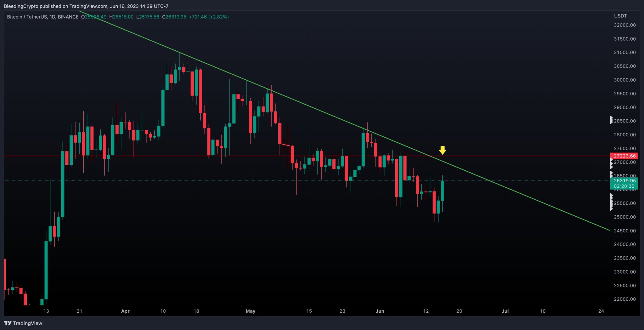The height and width of the screenshot is (330, 644).
Task: Click the TradingView logo at bottom left
Action: click(x=23, y=323)
